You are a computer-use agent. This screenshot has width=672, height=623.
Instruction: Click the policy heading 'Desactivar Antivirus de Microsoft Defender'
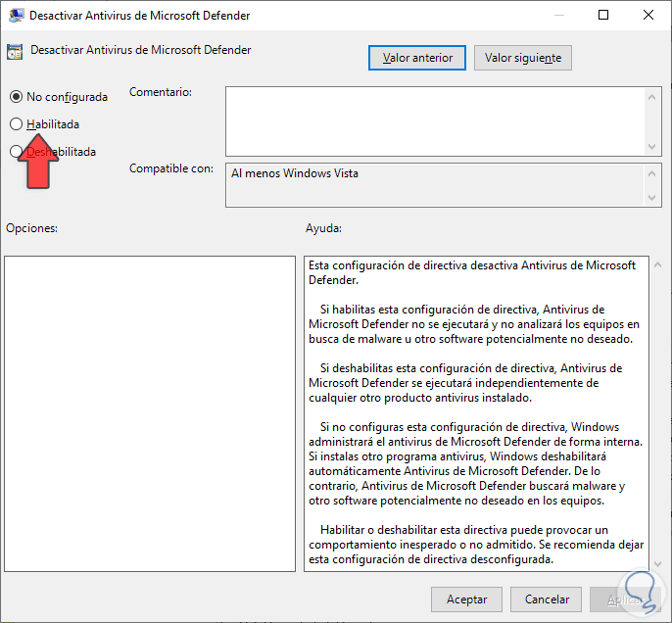(x=141, y=50)
